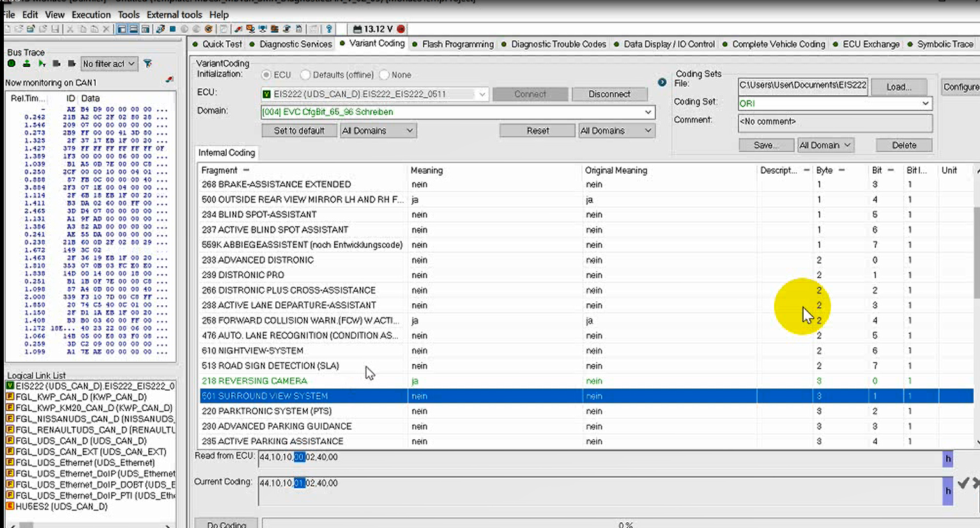Viewport: 980px width, 528px height.
Task: Click the Delete coding set button
Action: tap(904, 146)
